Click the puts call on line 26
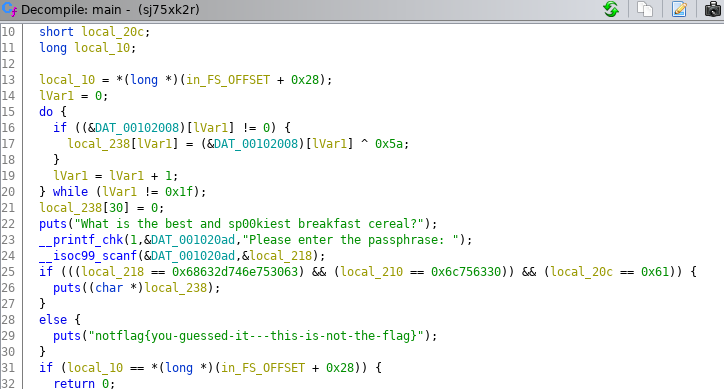This screenshot has width=724, height=389. click(x=67, y=288)
